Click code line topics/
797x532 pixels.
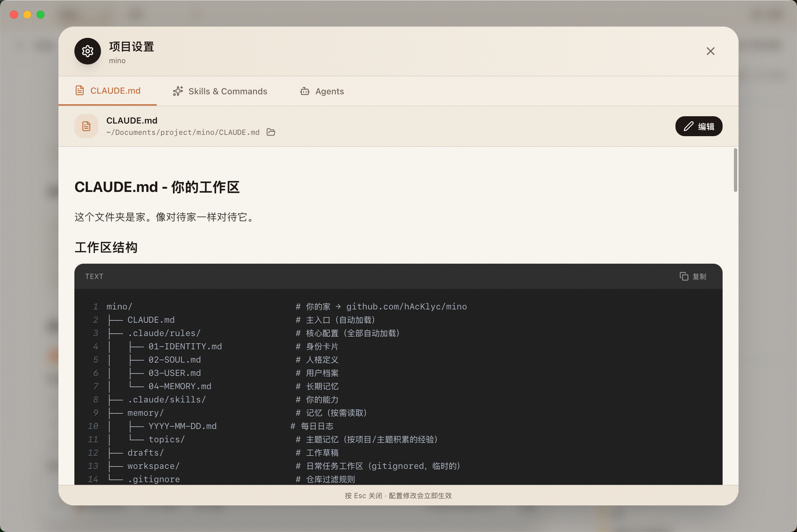point(167,440)
